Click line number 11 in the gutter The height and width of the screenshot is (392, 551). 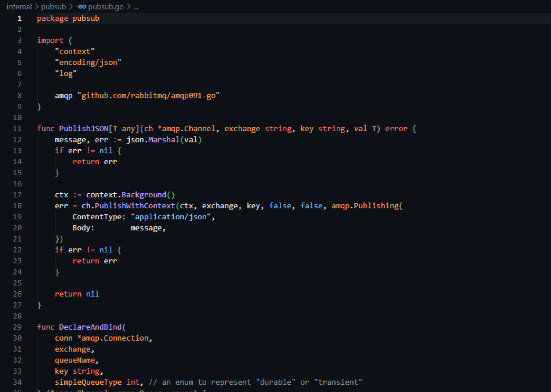[17, 129]
